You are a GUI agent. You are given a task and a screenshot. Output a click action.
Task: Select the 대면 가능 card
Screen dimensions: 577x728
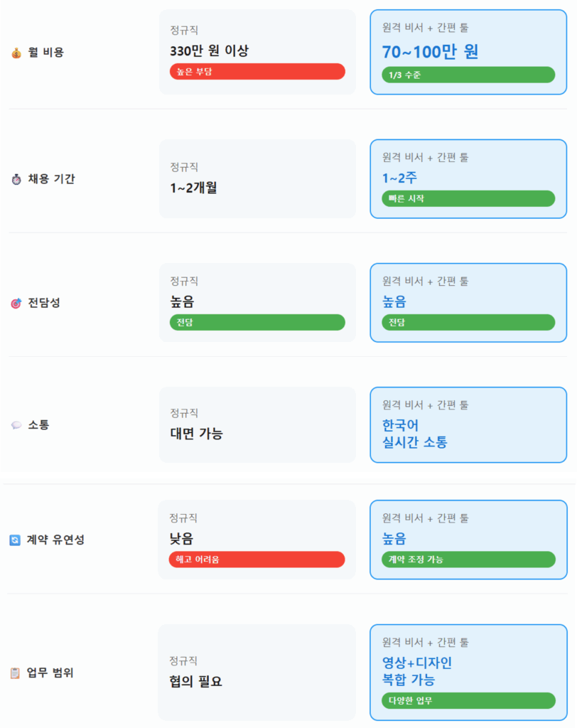pos(257,424)
